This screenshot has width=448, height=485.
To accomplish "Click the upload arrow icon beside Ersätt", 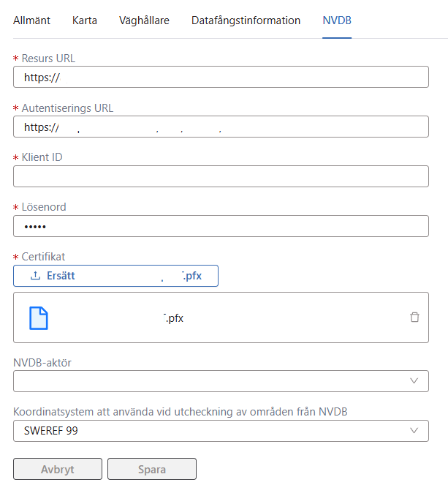I will (x=35, y=276).
